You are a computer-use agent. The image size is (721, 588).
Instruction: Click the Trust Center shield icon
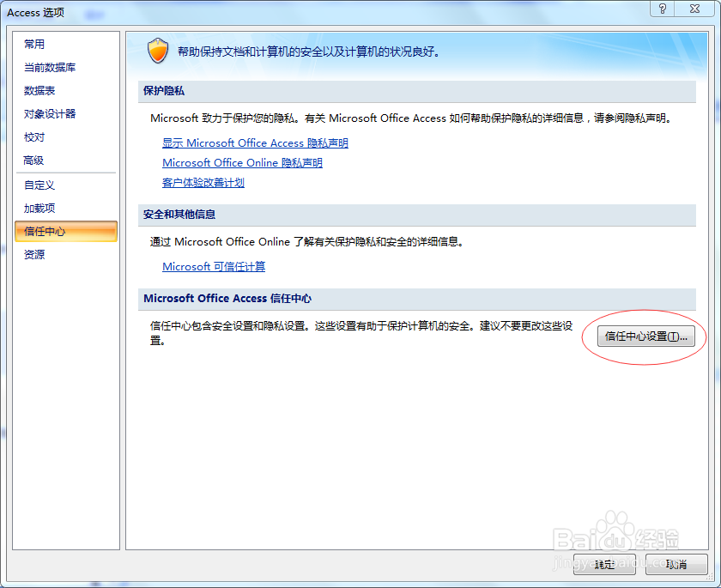click(x=158, y=51)
